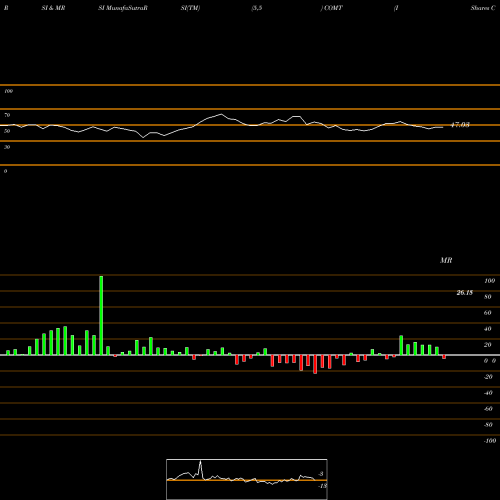Click the RSI value label 47.03

click(460, 125)
